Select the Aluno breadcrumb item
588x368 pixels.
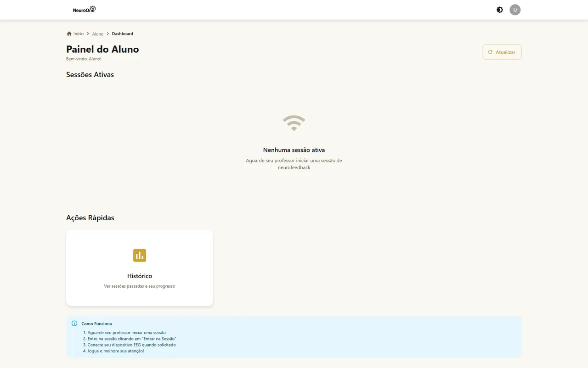(x=97, y=34)
